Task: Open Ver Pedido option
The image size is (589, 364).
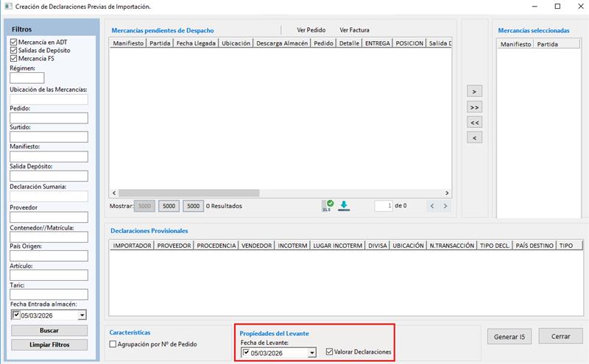Action: pos(311,30)
